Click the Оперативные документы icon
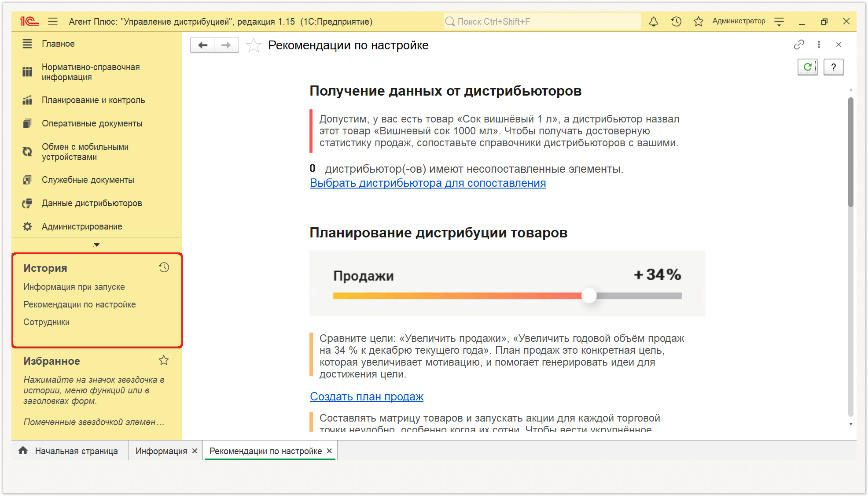The width and height of the screenshot is (868, 496). [x=27, y=123]
